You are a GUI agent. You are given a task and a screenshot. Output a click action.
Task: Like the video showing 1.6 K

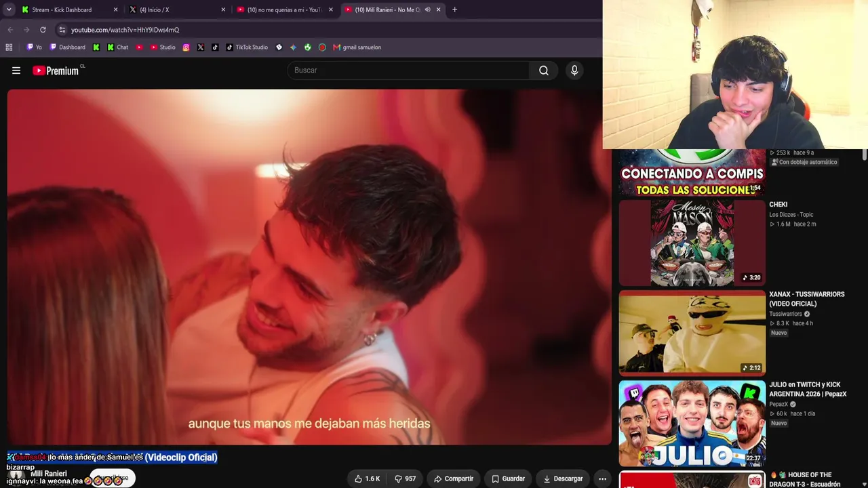coord(367,479)
